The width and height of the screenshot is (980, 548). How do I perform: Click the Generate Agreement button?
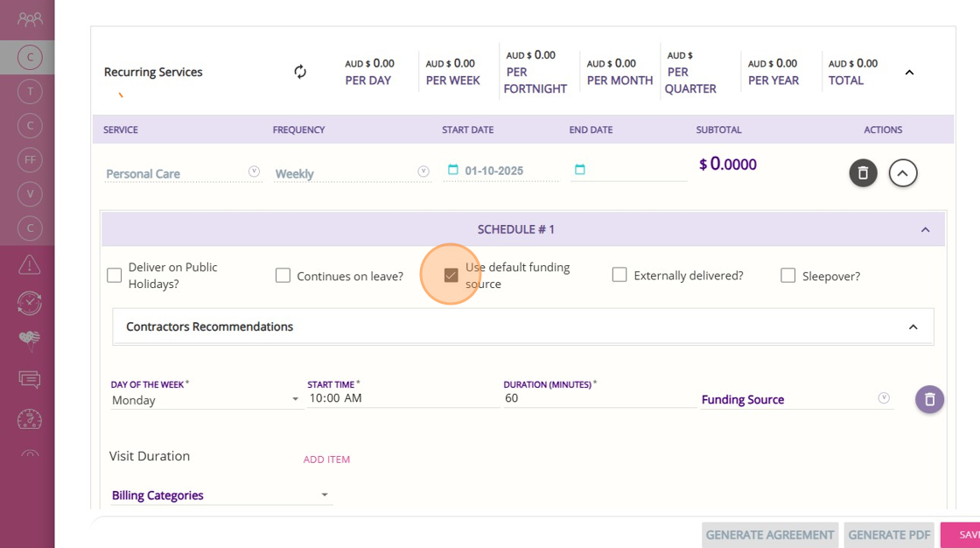(x=769, y=535)
